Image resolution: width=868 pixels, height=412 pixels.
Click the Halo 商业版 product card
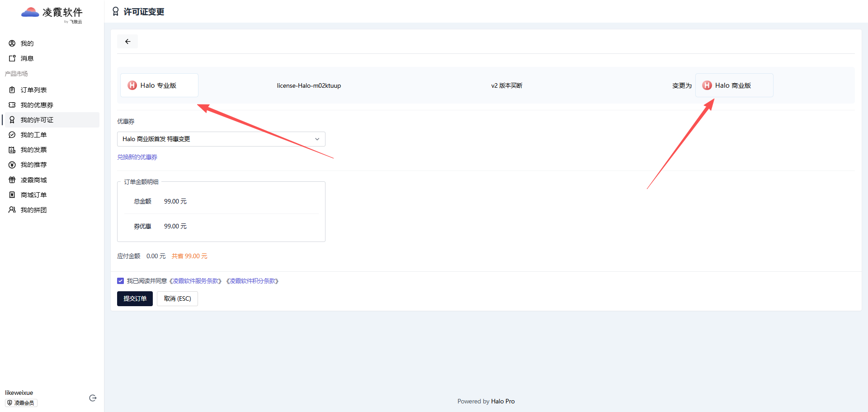click(734, 85)
